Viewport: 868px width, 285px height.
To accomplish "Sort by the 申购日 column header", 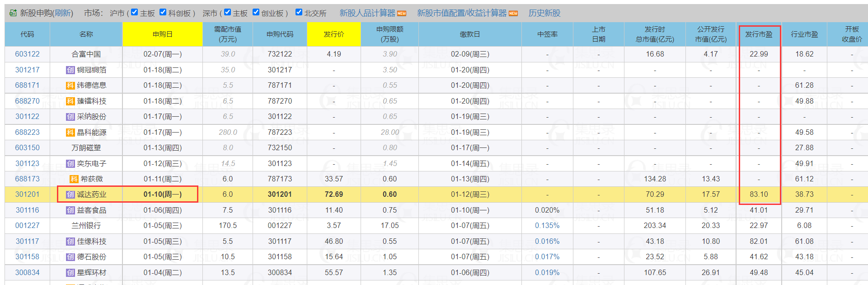I will tap(162, 34).
